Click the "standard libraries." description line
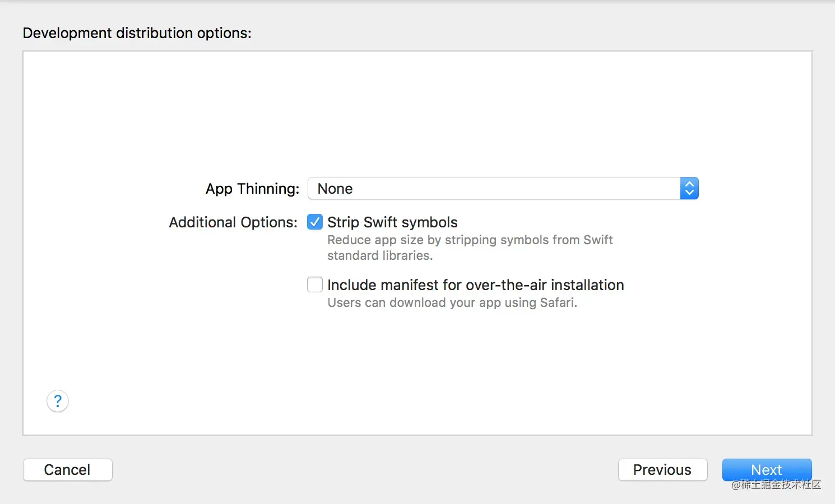835x504 pixels. 380,255
